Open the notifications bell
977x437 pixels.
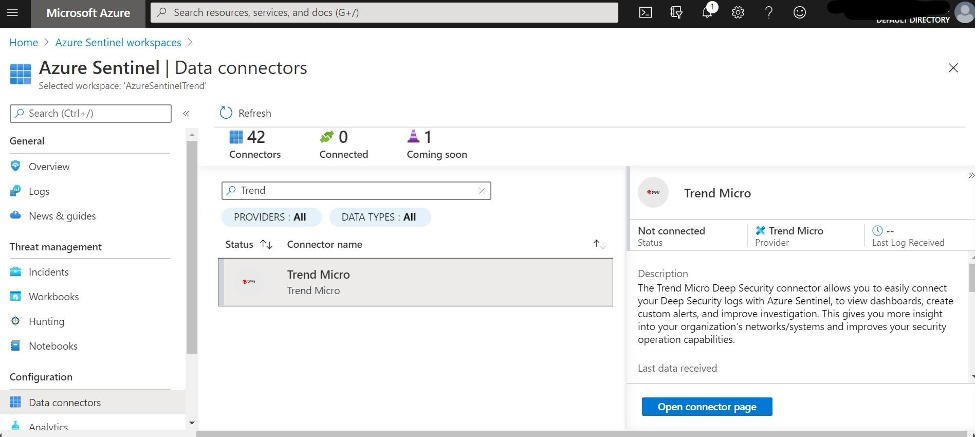pyautogui.click(x=707, y=12)
